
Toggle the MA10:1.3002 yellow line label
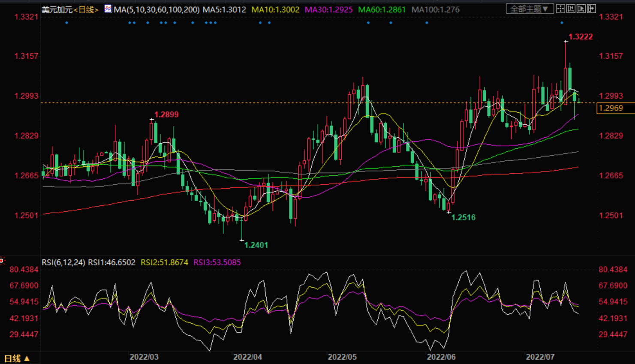[275, 9]
